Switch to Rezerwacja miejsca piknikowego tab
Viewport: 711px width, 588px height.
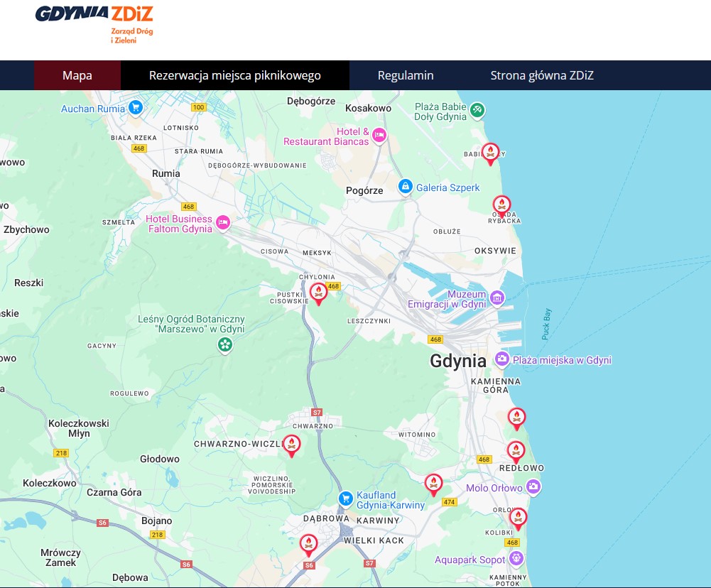pyautogui.click(x=235, y=75)
